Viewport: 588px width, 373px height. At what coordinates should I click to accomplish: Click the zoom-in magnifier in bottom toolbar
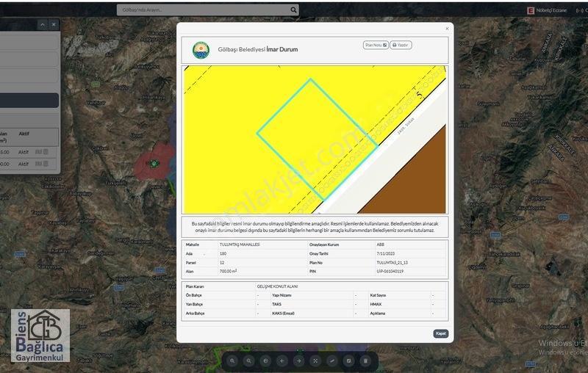click(232, 361)
